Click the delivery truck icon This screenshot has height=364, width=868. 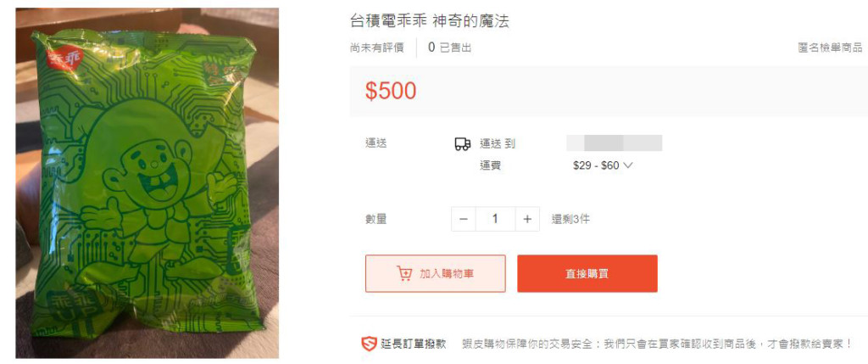(x=462, y=144)
